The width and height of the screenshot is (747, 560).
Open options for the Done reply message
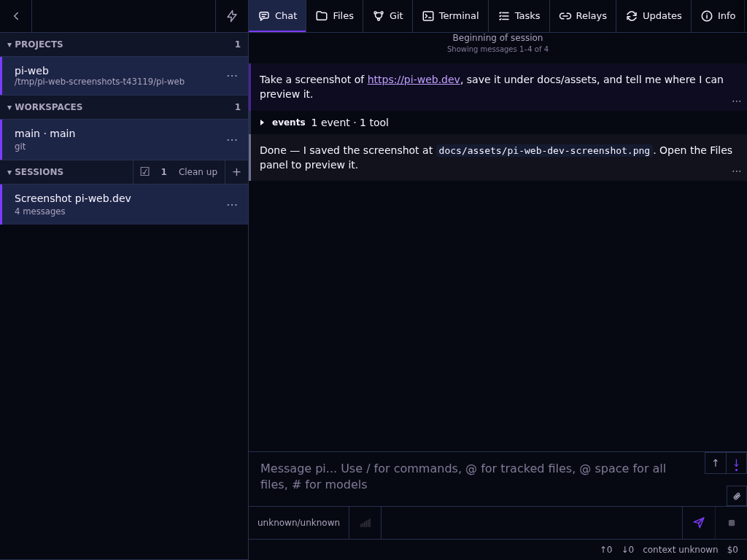(x=737, y=171)
